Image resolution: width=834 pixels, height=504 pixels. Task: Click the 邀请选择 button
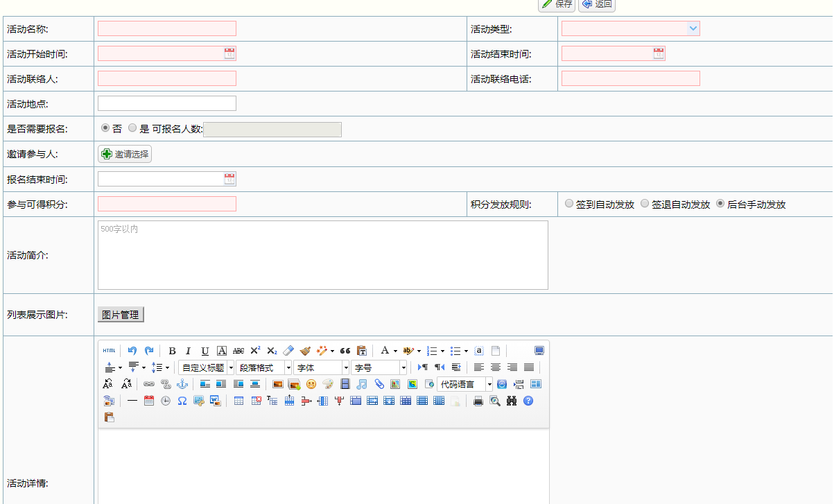click(125, 154)
